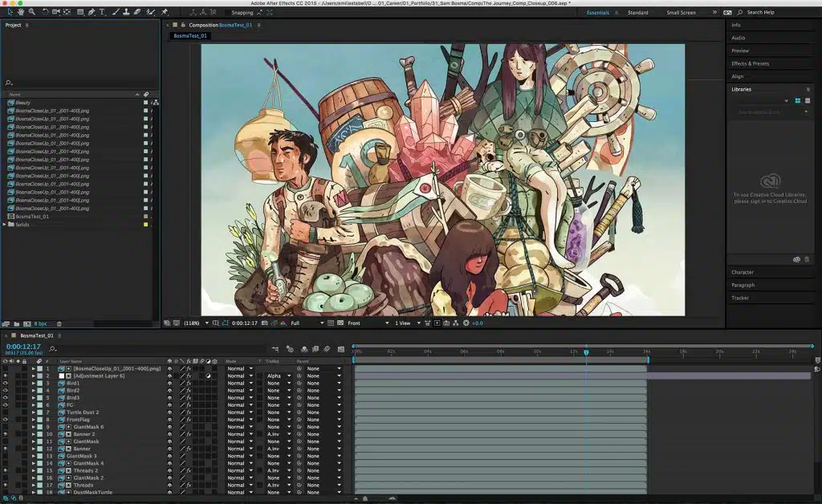Expand the Turtle Dust 2 layer properties

(x=34, y=411)
